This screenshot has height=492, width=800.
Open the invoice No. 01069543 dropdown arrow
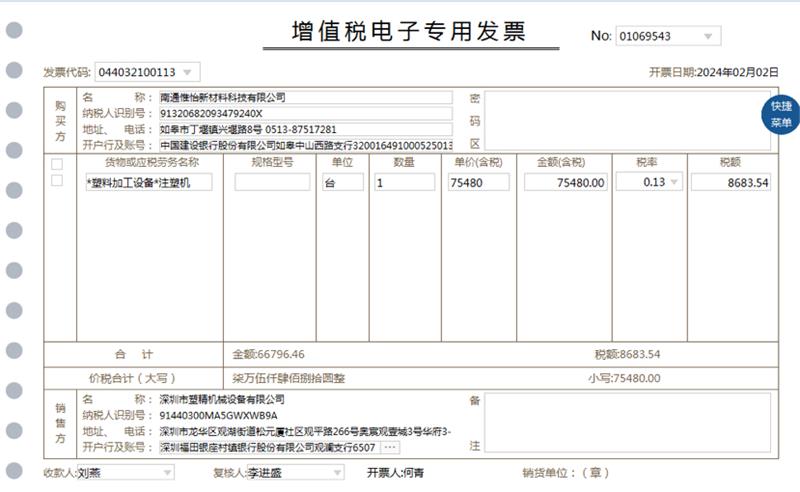708,36
